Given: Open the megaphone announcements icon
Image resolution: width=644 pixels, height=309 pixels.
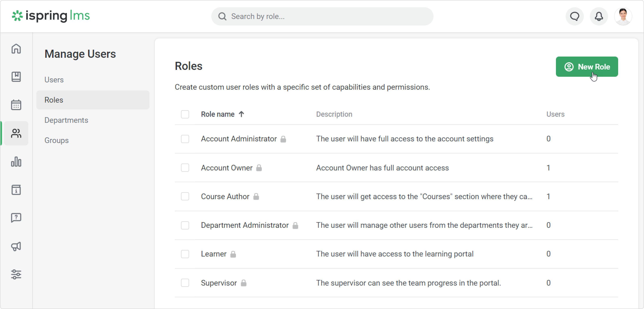Looking at the screenshot, I should [16, 246].
